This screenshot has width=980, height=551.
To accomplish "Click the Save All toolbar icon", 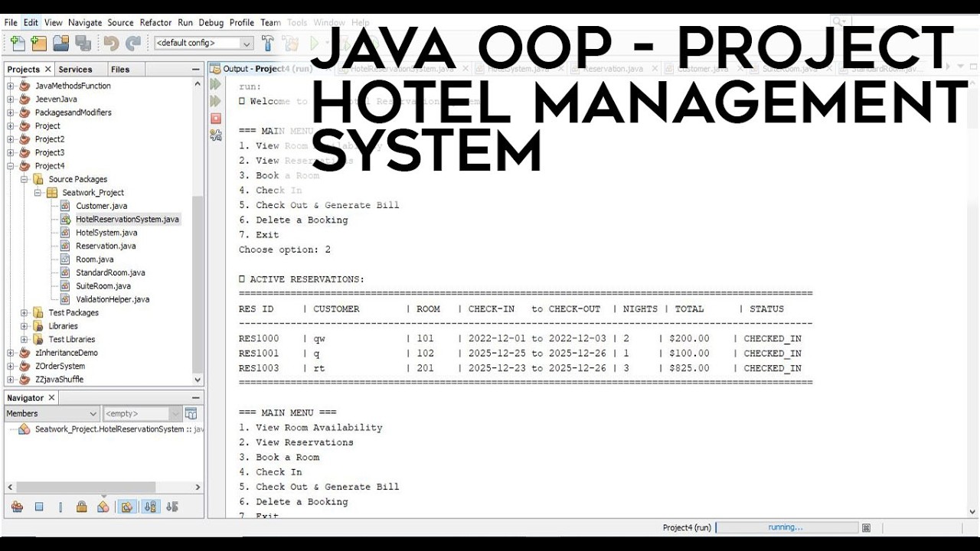I will click(x=83, y=43).
